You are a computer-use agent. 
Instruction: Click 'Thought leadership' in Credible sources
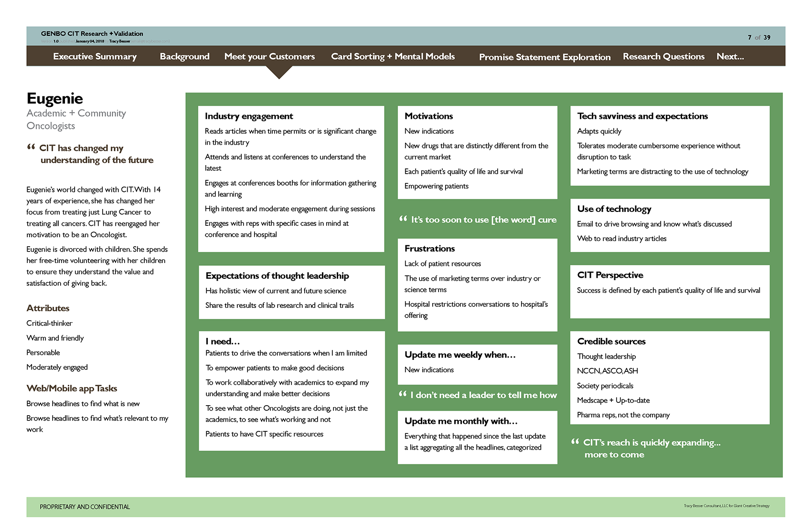(606, 357)
